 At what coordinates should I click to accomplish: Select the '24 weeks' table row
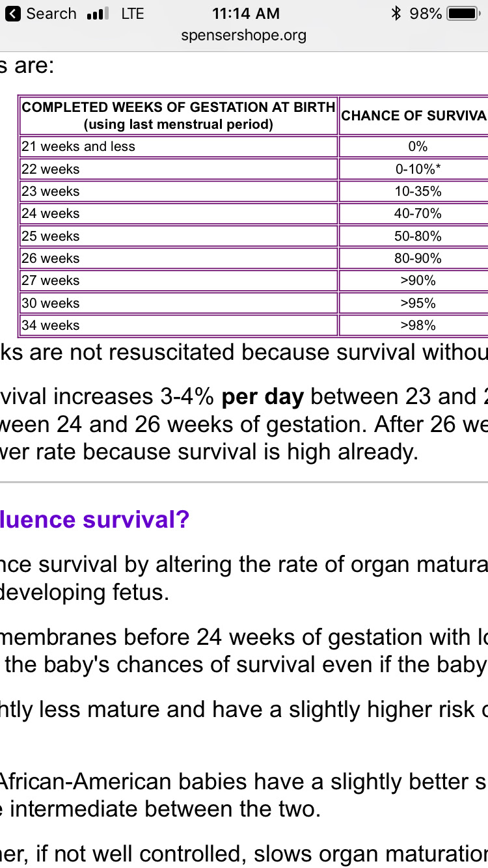[254, 213]
